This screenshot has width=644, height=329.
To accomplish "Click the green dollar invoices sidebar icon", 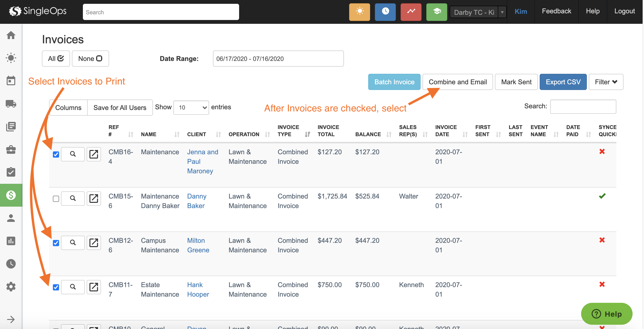I will point(11,195).
